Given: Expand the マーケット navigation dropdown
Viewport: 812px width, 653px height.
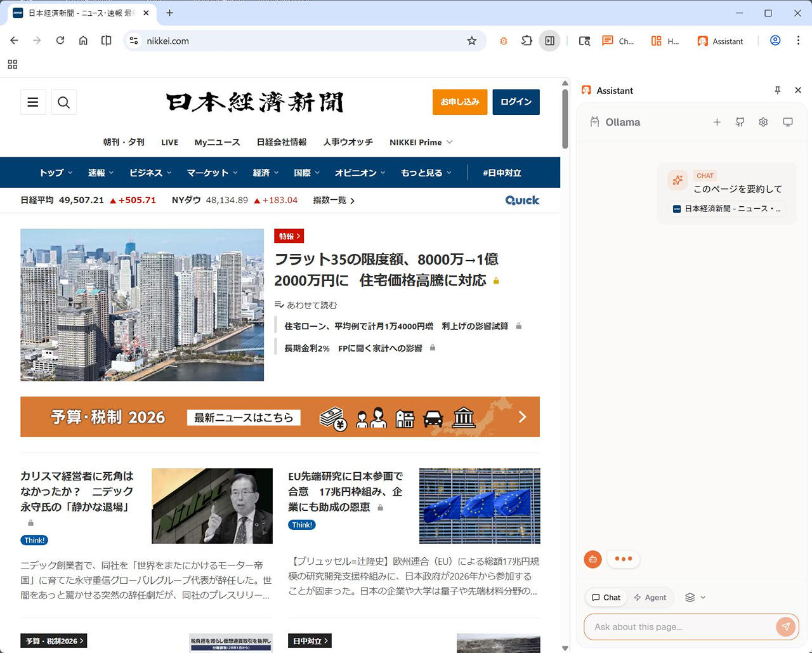Looking at the screenshot, I should 212,173.
